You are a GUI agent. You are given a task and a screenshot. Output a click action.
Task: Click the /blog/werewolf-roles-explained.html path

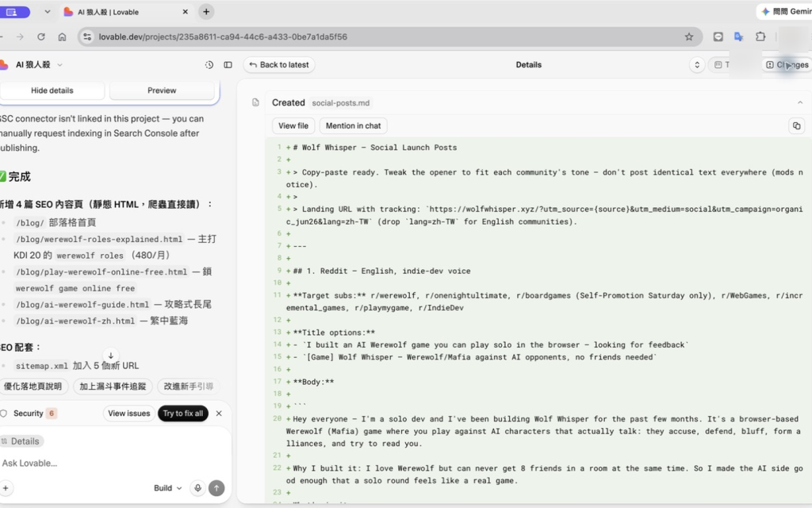point(99,239)
